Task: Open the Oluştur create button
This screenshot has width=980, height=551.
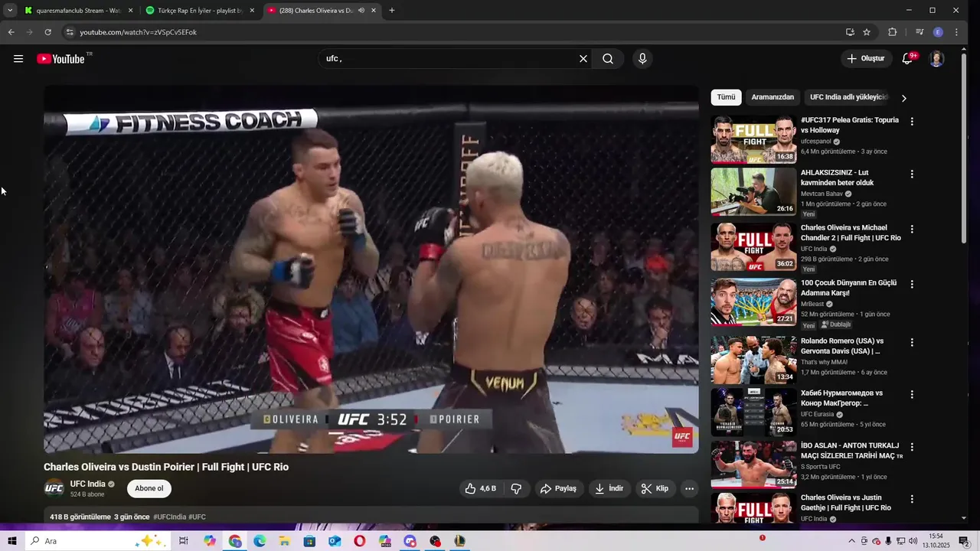Action: (866, 59)
